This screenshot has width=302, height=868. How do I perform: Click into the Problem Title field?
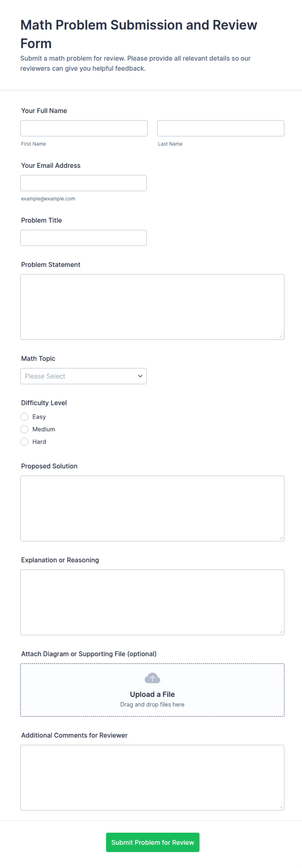click(x=83, y=238)
